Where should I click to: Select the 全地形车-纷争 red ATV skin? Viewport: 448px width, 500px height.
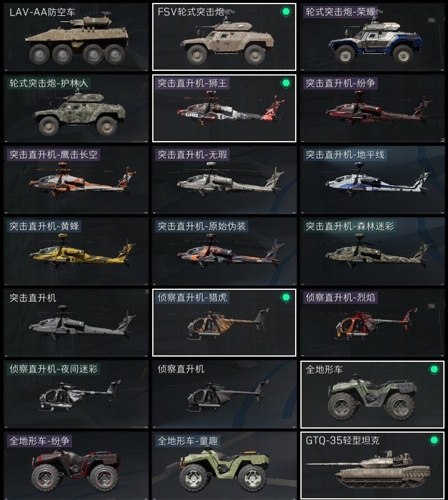76,465
